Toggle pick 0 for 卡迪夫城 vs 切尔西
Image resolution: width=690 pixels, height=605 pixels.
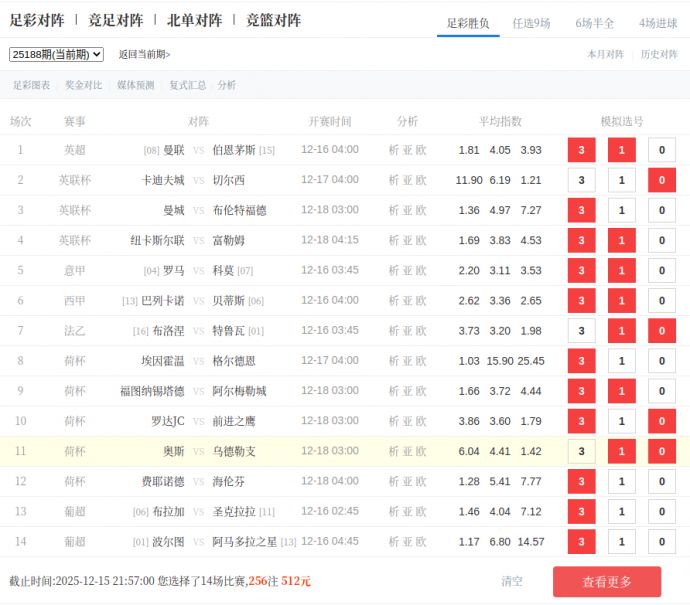point(661,180)
